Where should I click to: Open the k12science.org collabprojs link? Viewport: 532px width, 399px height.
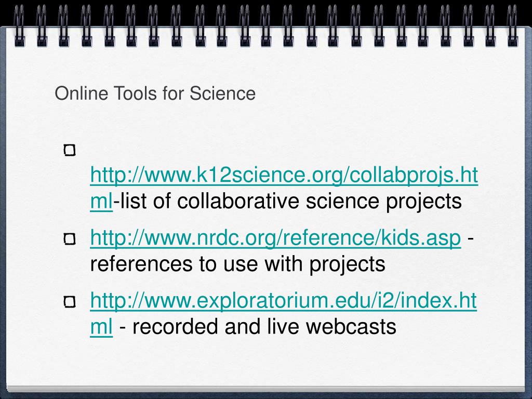pyautogui.click(x=284, y=176)
